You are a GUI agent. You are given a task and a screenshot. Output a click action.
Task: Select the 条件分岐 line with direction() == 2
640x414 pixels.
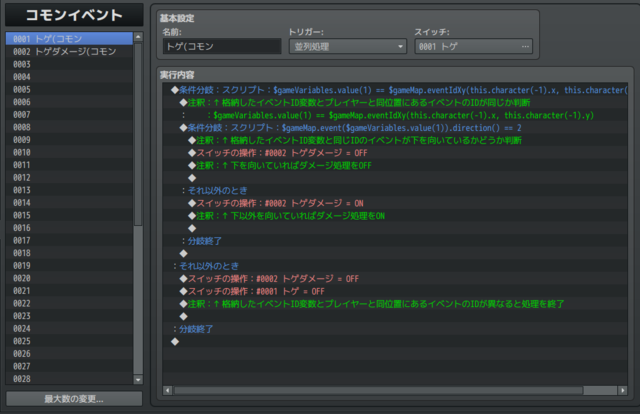click(395, 128)
